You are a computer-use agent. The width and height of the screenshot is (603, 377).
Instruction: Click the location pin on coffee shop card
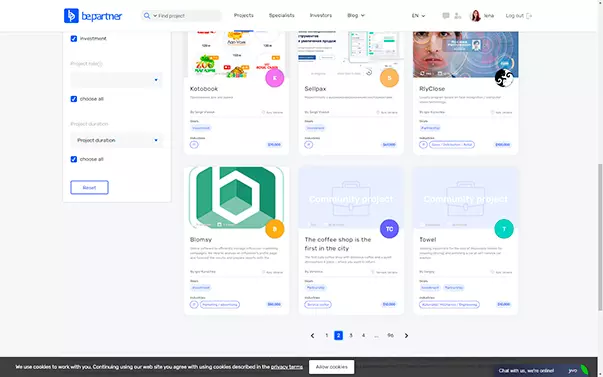pos(373,272)
